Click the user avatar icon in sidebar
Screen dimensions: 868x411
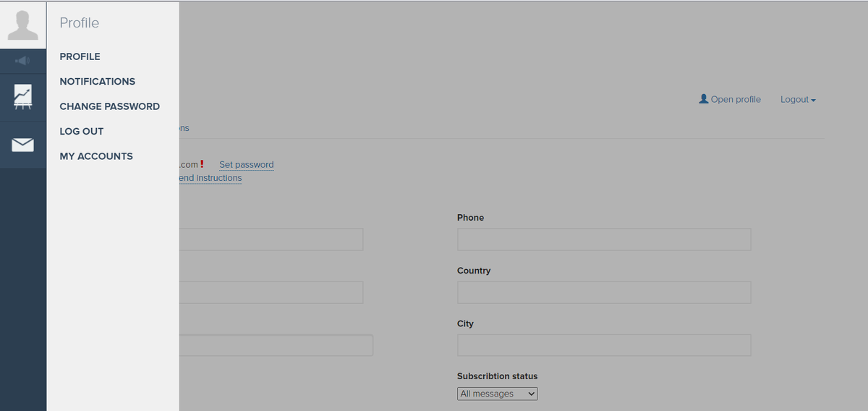[x=22, y=25]
